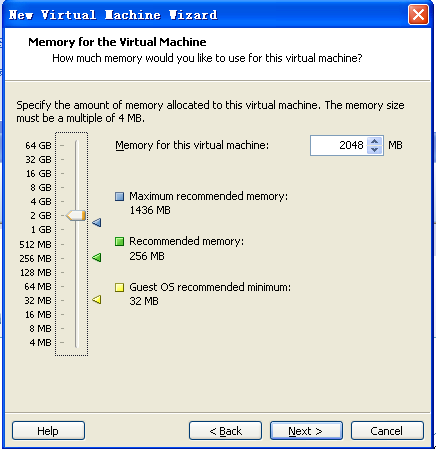Click the 1436 MB maximum recommended value link
Viewport: 436px width, 449px height.
[150, 210]
